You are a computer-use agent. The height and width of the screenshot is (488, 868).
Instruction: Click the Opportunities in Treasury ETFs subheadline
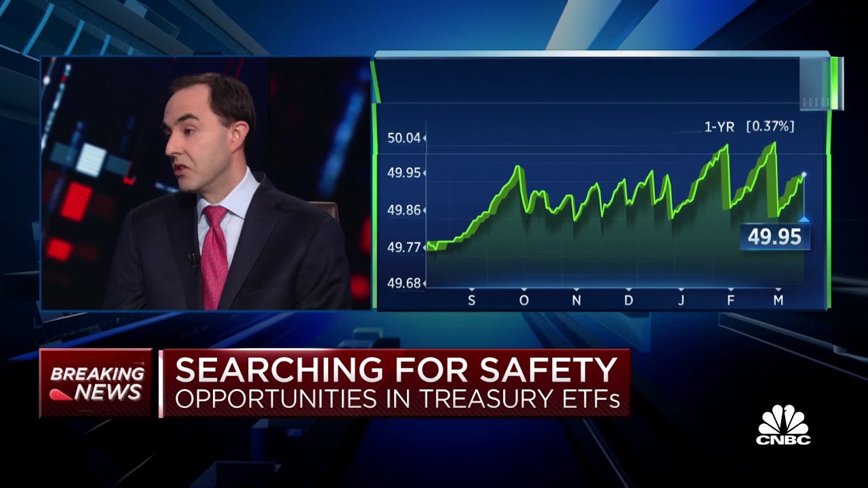[397, 399]
